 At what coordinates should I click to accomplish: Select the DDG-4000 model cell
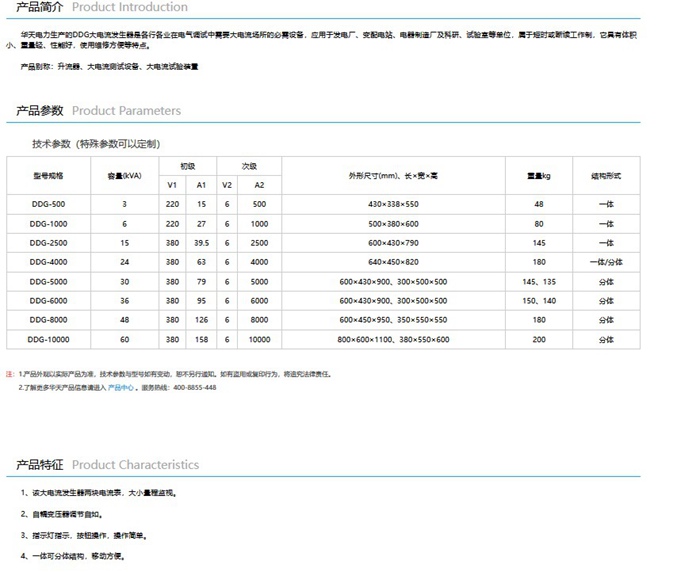coord(48,262)
